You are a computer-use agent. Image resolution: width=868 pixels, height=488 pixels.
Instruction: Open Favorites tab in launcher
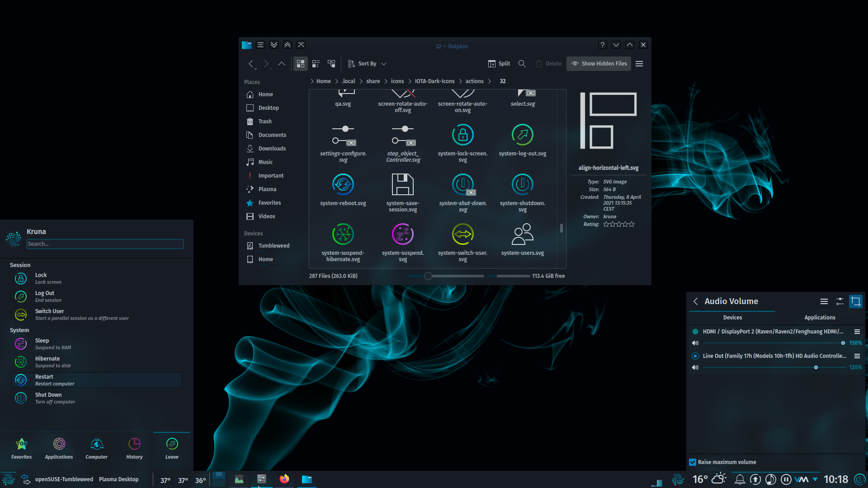(x=22, y=449)
